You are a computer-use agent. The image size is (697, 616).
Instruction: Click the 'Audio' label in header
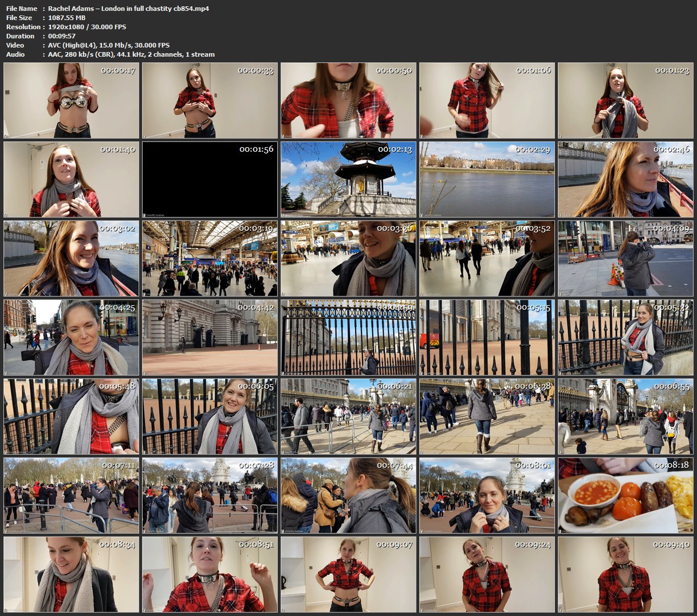click(15, 54)
